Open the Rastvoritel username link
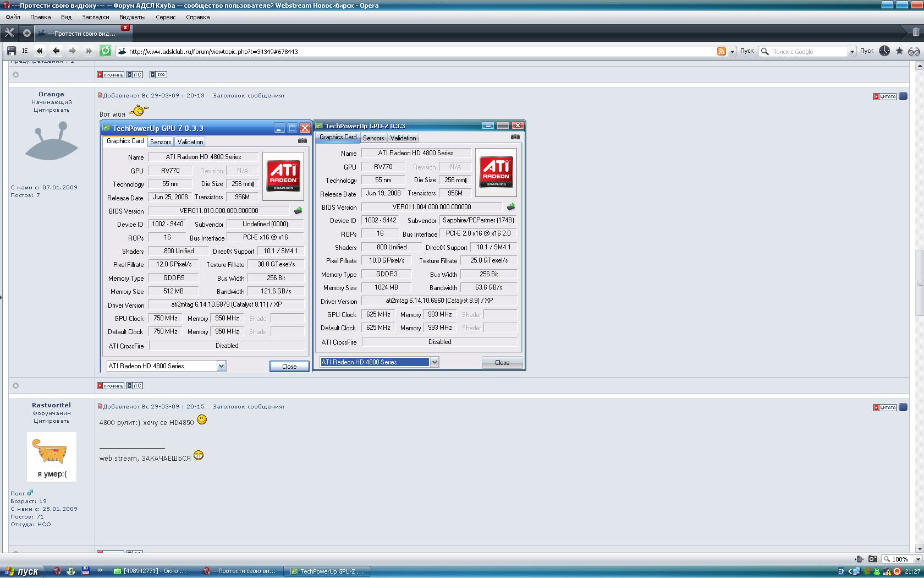The image size is (924, 578). tap(51, 405)
